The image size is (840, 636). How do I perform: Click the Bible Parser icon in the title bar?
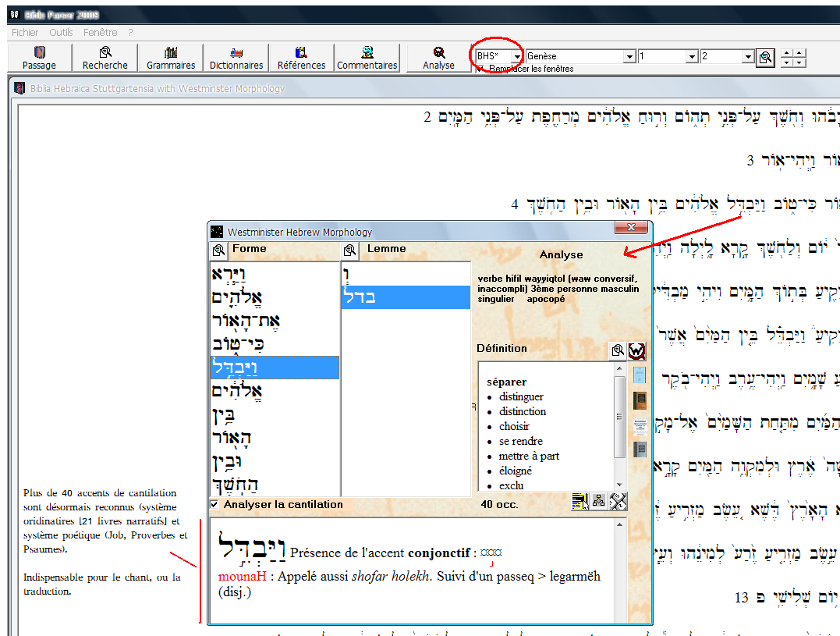[15, 15]
